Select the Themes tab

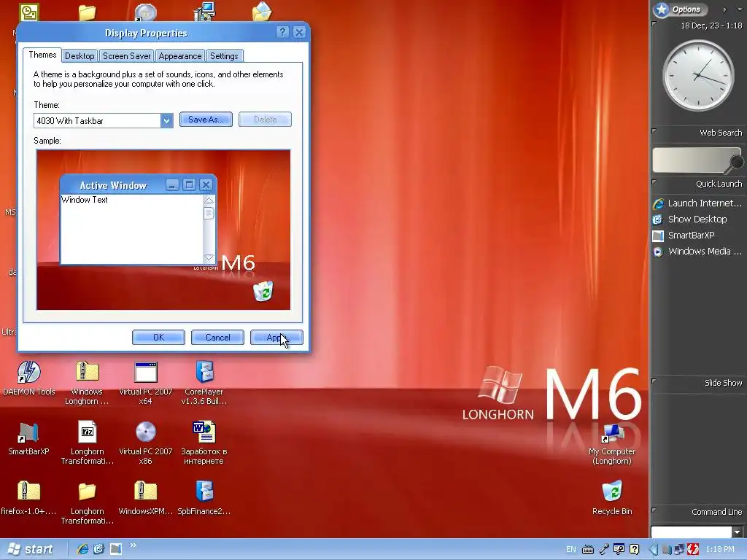[x=42, y=55]
